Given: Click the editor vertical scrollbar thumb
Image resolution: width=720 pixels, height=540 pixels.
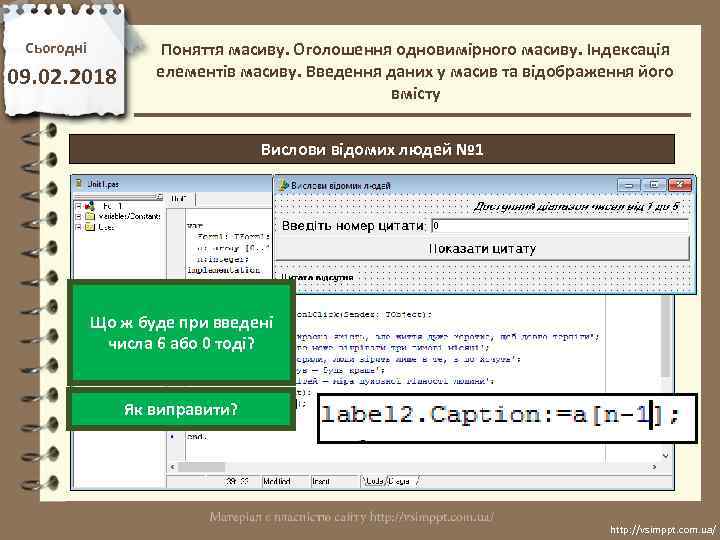Looking at the screenshot, I should pos(665,335).
